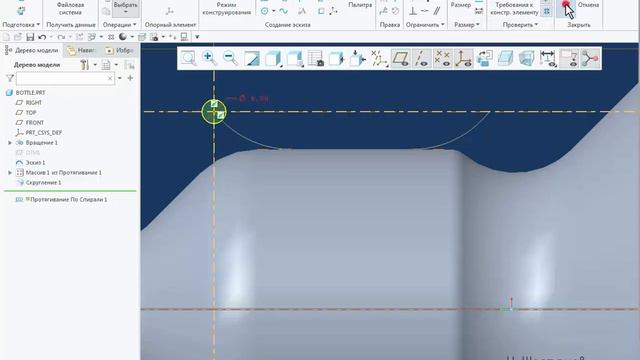640x360 pixels.
Task: Click the View Manager icon
Action: (316, 59)
